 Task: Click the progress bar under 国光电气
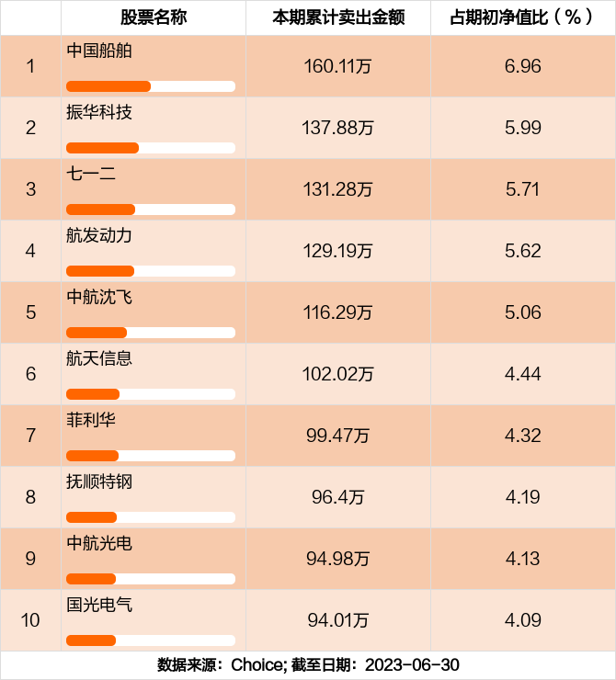coord(91,640)
